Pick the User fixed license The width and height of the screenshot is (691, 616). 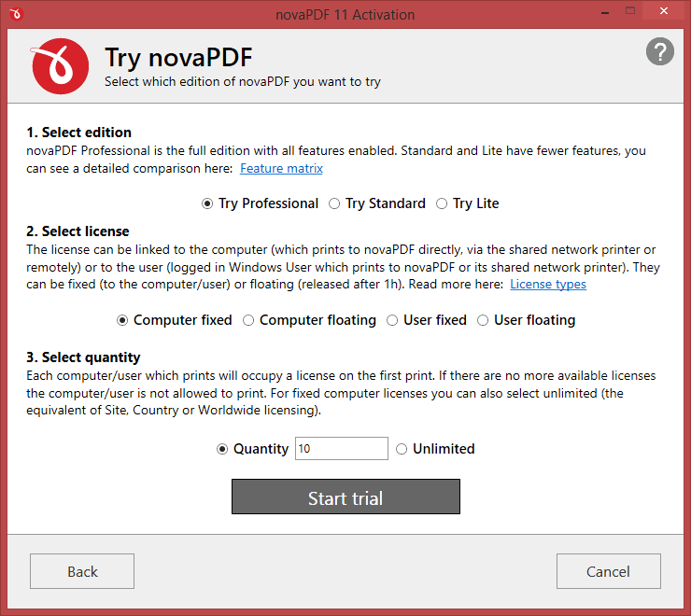pos(427,320)
